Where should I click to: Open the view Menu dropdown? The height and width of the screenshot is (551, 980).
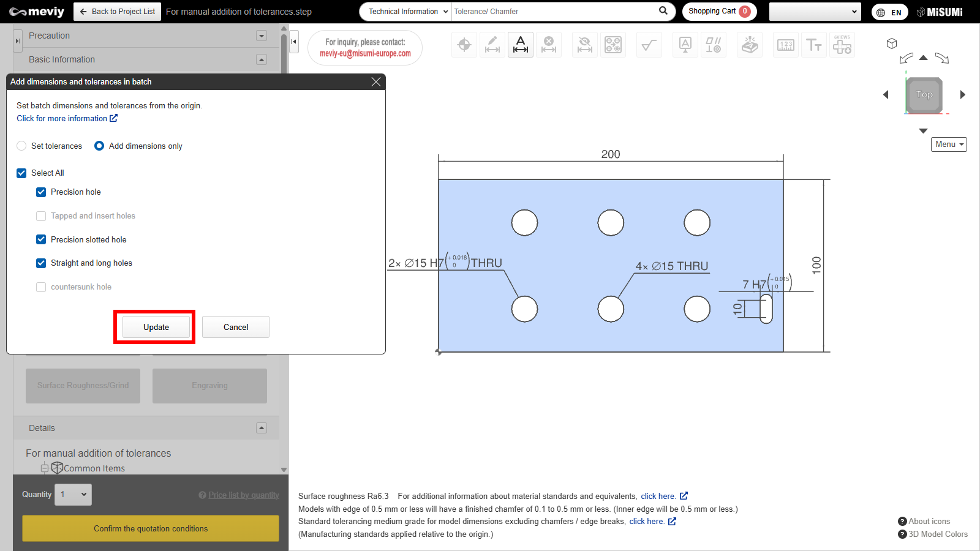tap(949, 144)
